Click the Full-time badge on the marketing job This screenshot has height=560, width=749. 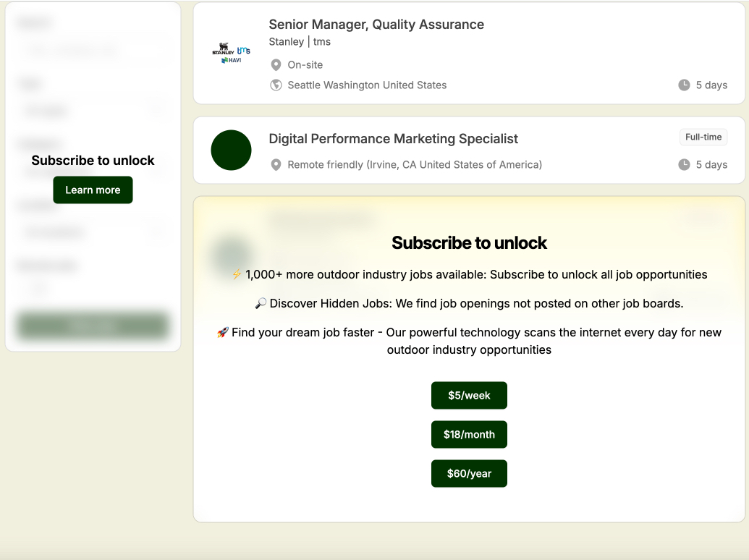pyautogui.click(x=703, y=137)
